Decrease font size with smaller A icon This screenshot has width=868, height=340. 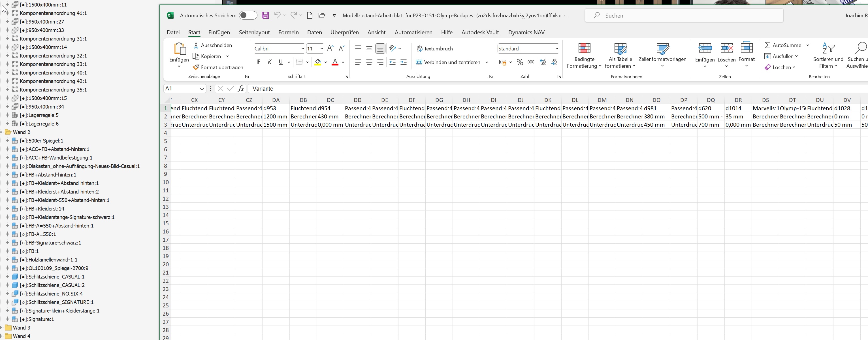tap(341, 48)
